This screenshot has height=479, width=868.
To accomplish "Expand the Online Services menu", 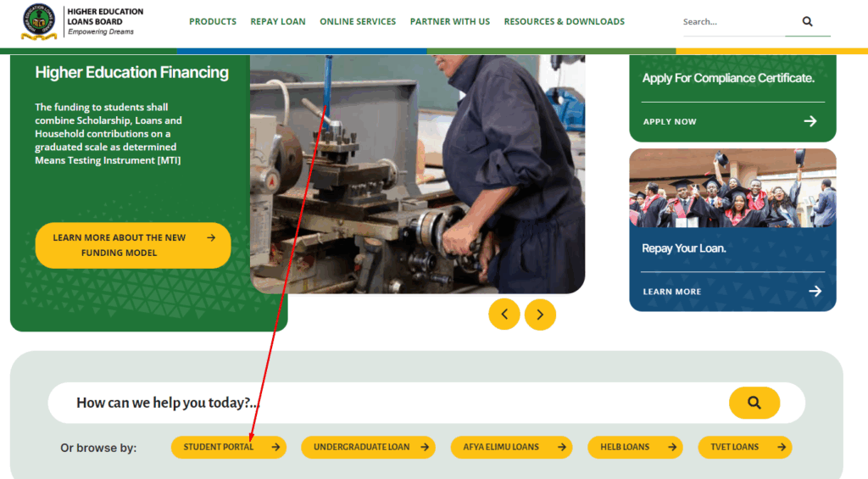I will (x=358, y=22).
